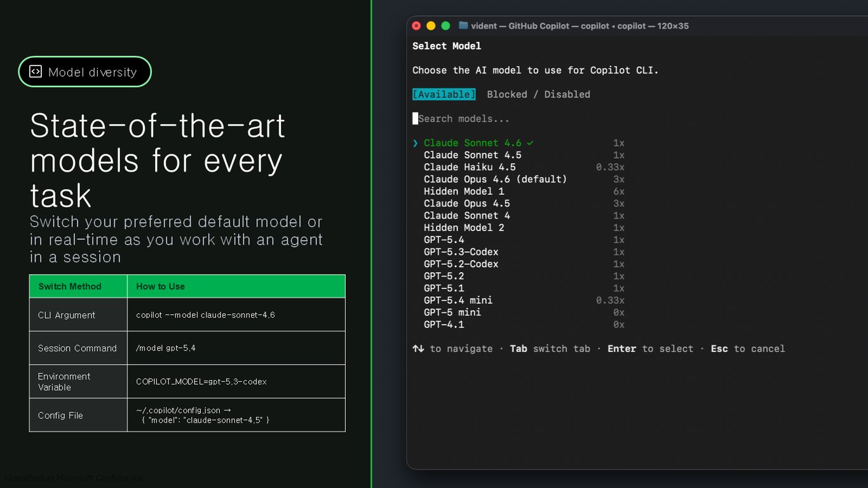Viewport: 868px width, 488px height.
Task: Click the yellow minimize dot of terminal
Action: coord(431,26)
